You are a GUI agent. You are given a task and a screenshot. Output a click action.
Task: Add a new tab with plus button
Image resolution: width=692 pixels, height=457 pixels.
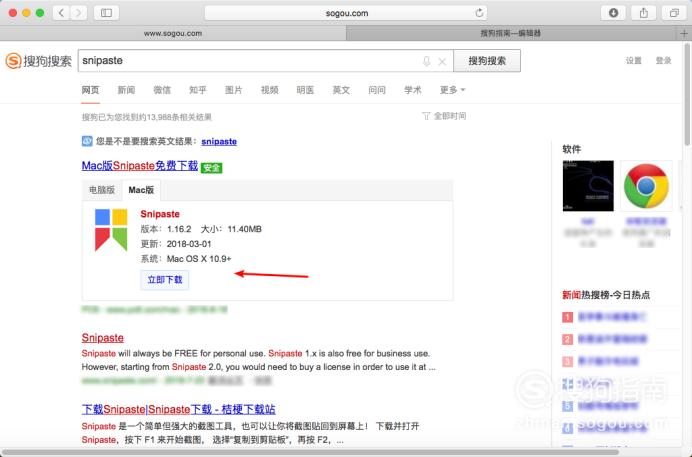coord(684,33)
